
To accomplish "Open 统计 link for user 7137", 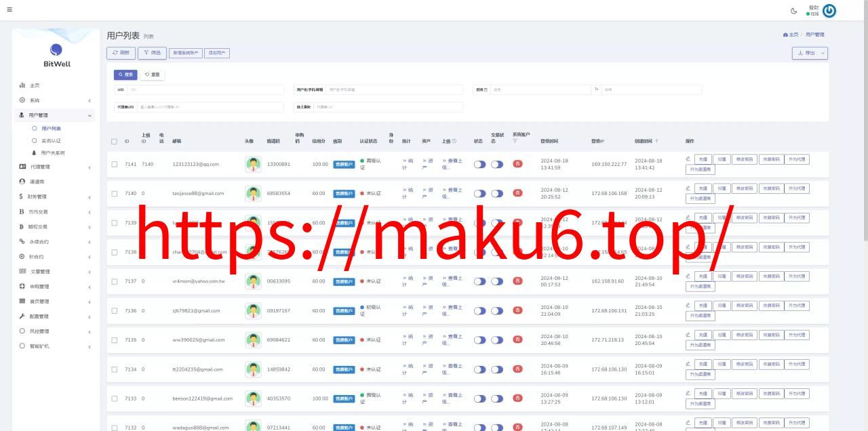I will 408,281.
